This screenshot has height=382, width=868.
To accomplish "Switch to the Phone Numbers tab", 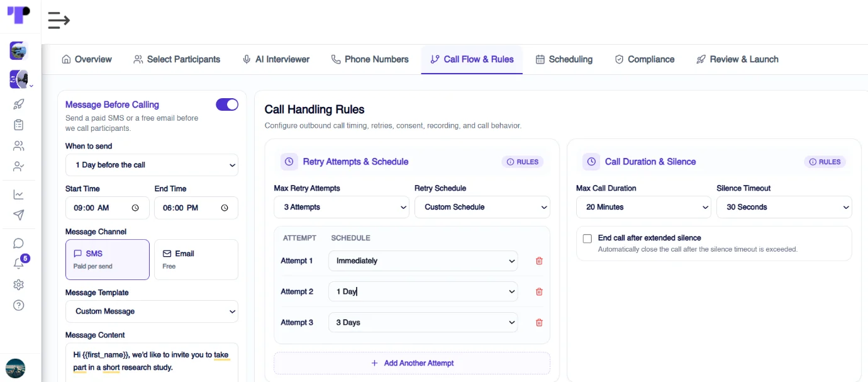I will tap(370, 59).
